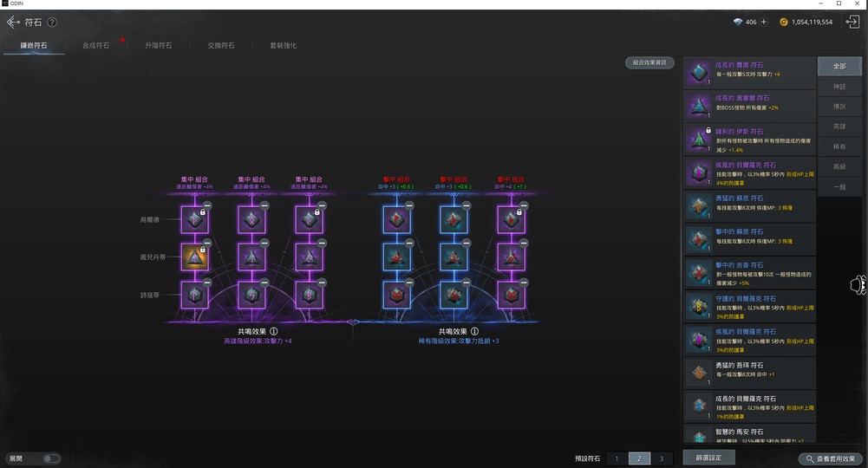Screen dimensions: 868x468
Task: Switch to the 交換符石 tab
Action: [x=221, y=45]
